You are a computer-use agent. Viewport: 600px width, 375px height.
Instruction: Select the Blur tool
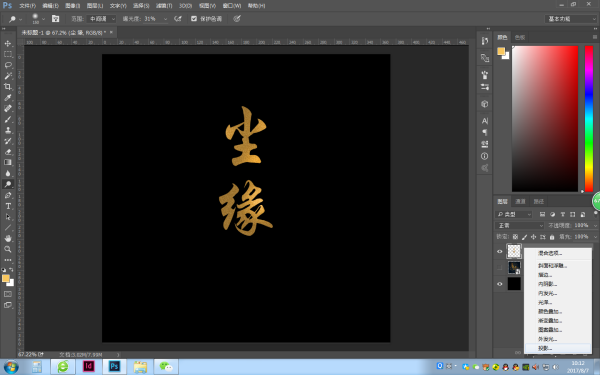(8, 173)
